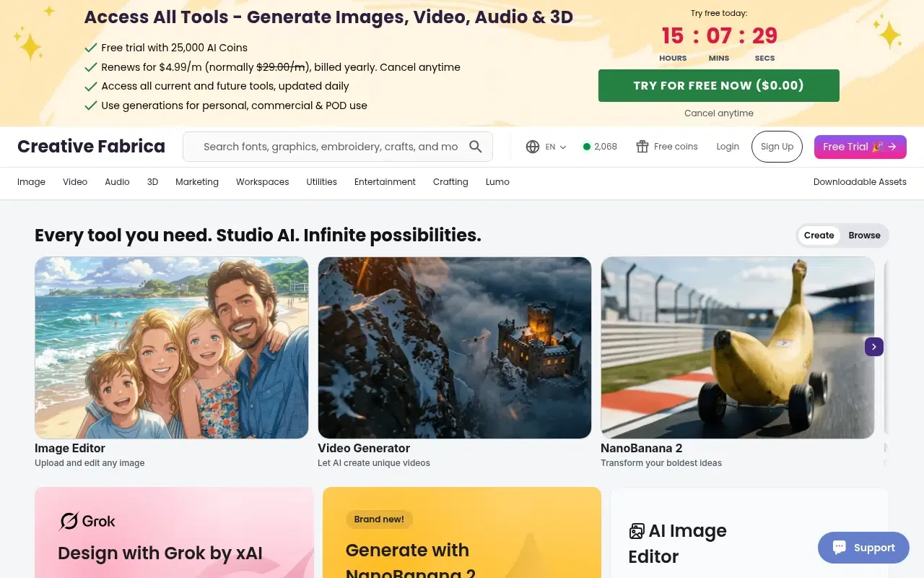Open the NanoBanana 2 banana car thumbnail
Image resolution: width=924 pixels, height=578 pixels.
pyautogui.click(x=738, y=348)
